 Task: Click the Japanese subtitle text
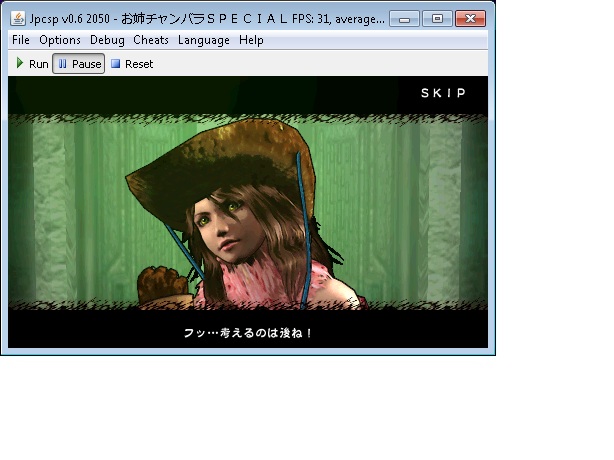248,333
